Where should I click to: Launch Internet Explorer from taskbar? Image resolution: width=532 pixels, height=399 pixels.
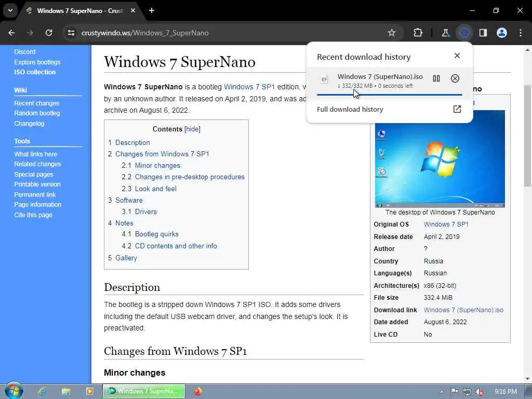pos(42,391)
